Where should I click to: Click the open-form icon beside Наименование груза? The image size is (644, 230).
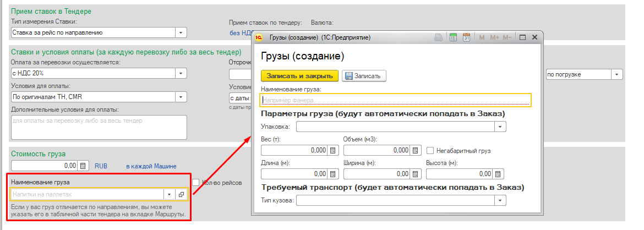[181, 194]
